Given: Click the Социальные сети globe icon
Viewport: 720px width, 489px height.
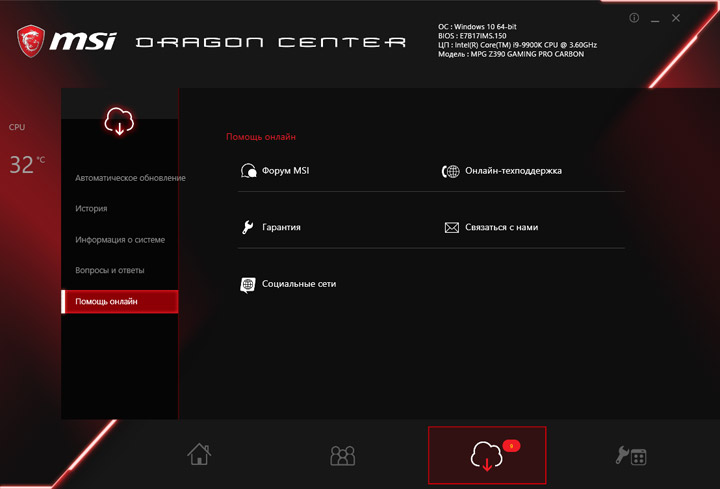Looking at the screenshot, I should 248,285.
